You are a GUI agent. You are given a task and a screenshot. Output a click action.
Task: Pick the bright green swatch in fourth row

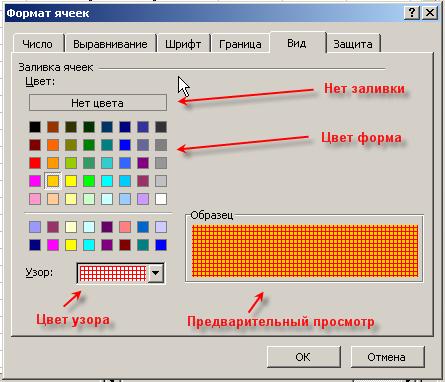coord(89,181)
